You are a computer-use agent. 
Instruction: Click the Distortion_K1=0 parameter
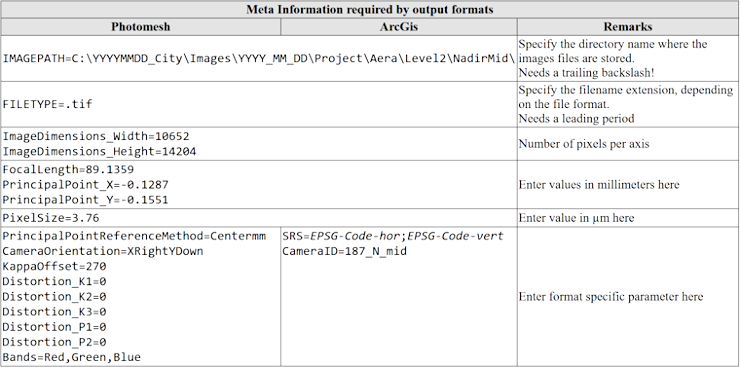tap(55, 281)
